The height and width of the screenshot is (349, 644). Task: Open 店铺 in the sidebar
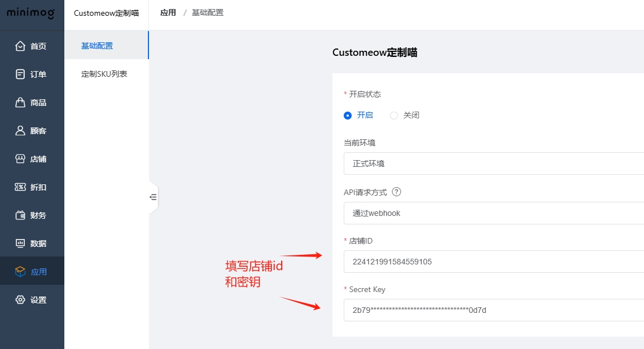32,158
